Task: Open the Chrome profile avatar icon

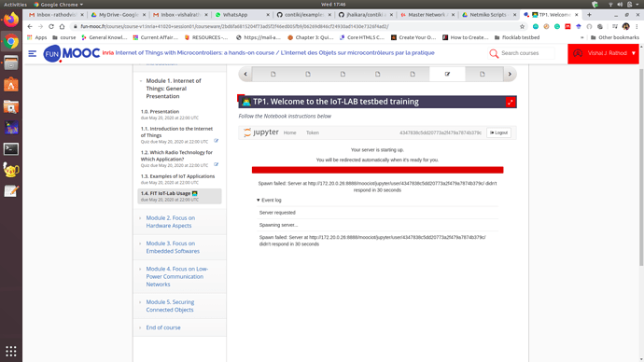Action: (x=626, y=26)
